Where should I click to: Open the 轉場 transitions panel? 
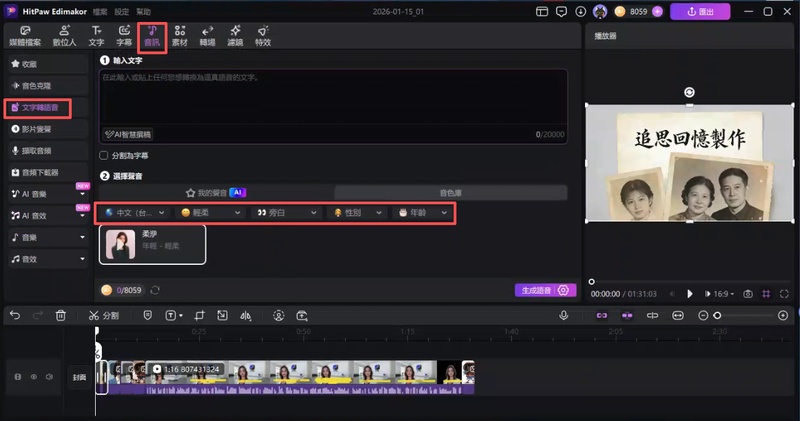207,36
